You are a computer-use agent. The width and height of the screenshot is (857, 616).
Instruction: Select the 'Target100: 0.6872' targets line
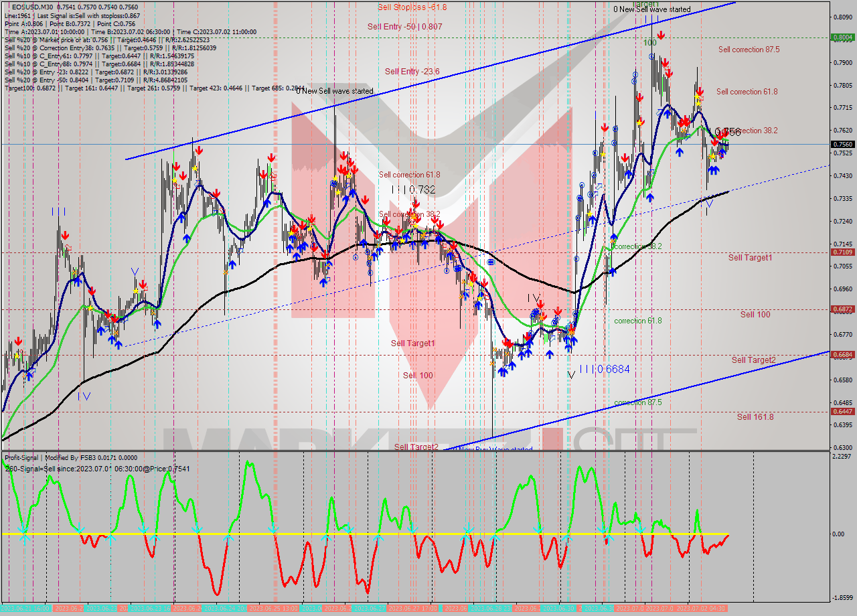coord(154,88)
